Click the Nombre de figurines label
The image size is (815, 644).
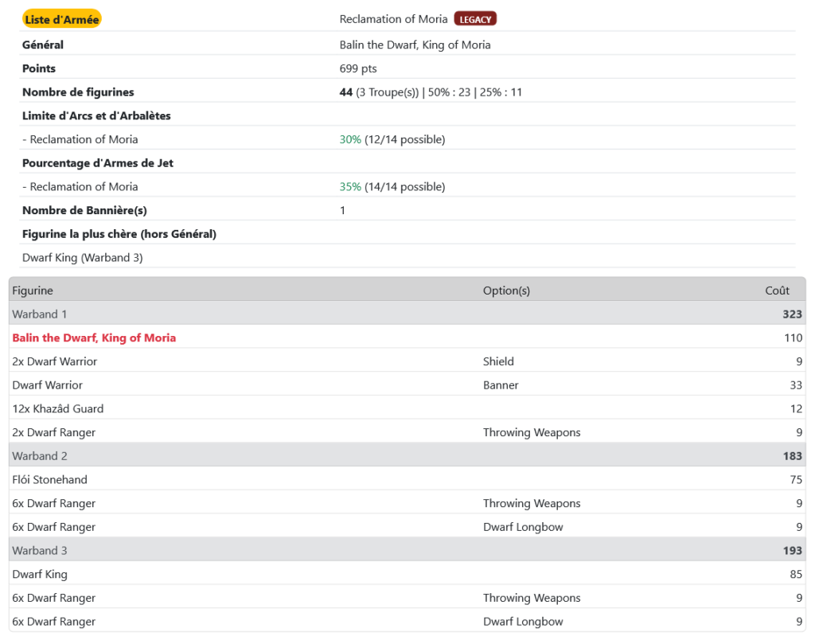[78, 92]
